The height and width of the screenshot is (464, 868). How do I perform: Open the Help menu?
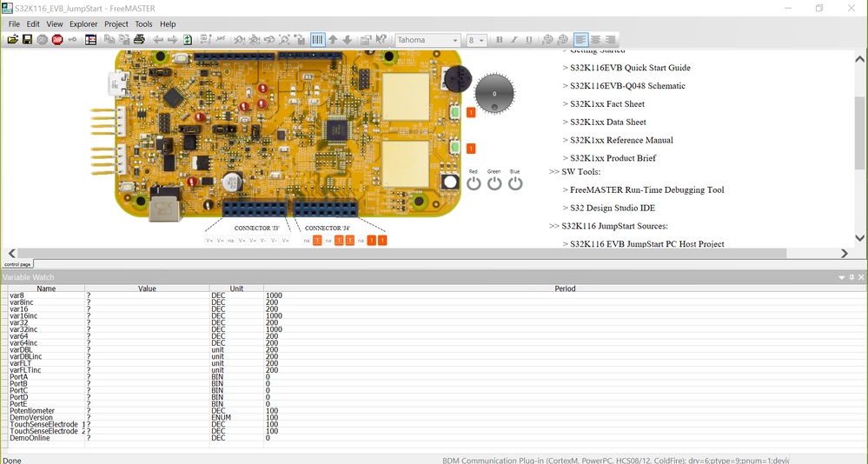168,23
